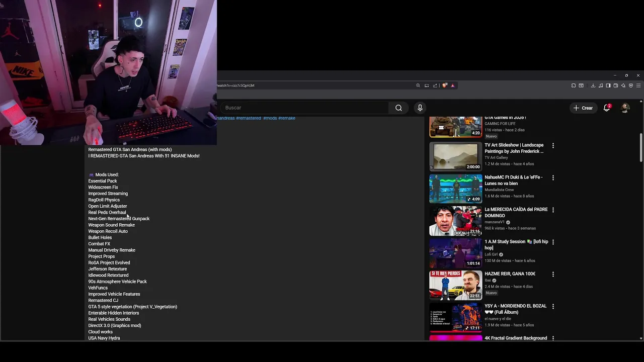644x362 pixels.
Task: Click 'USA Navy Hydra' description line
Action: (104, 338)
